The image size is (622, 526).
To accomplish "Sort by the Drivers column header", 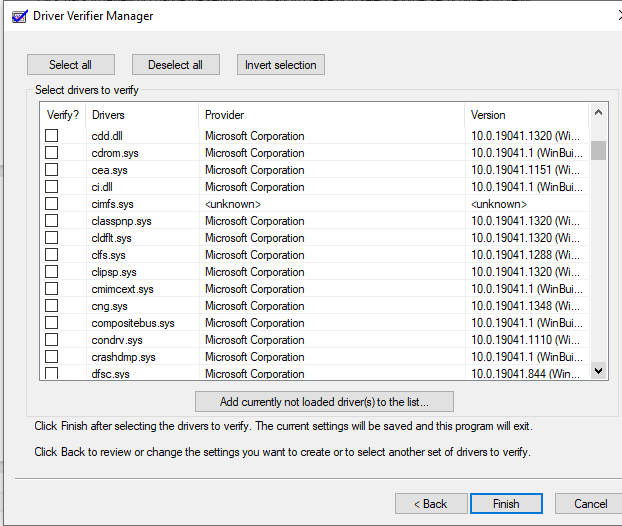I will [x=140, y=115].
